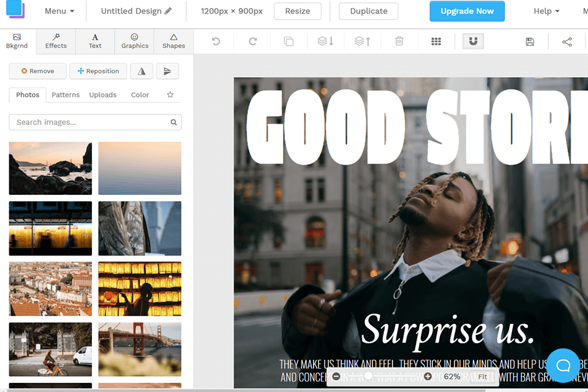Select the cyclist street photo
Screen dimensions: 588x392
point(50,349)
